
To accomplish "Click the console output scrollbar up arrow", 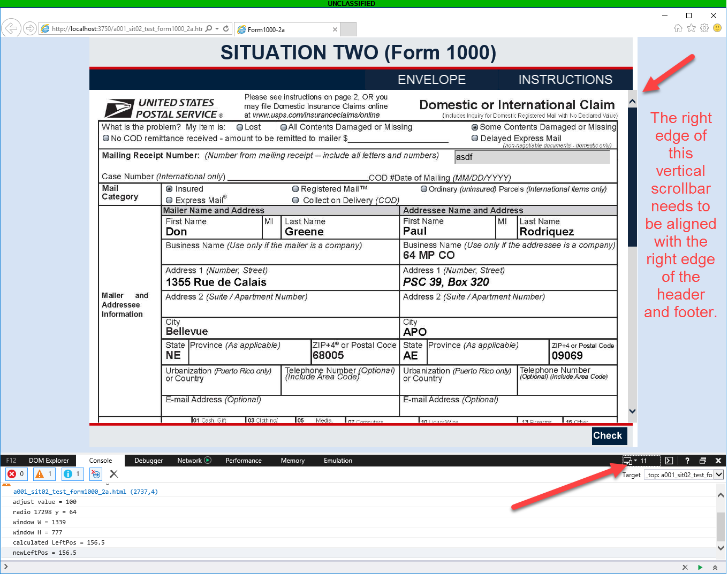I will coord(721,495).
